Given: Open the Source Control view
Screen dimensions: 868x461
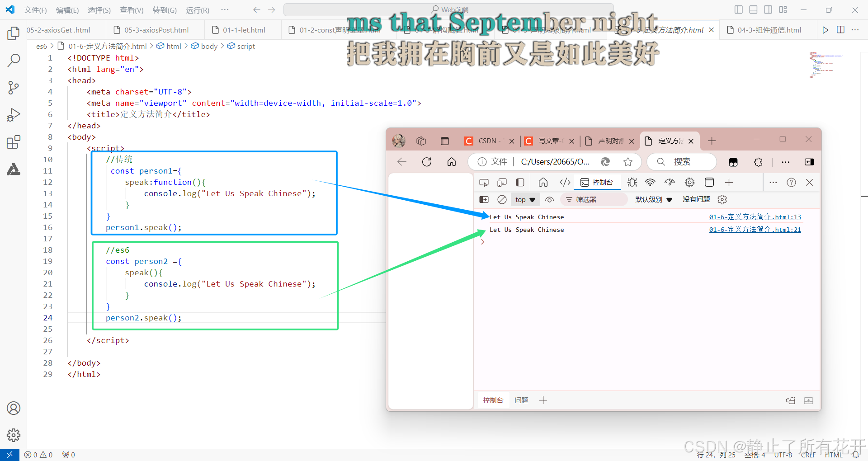Looking at the screenshot, I should (x=14, y=88).
